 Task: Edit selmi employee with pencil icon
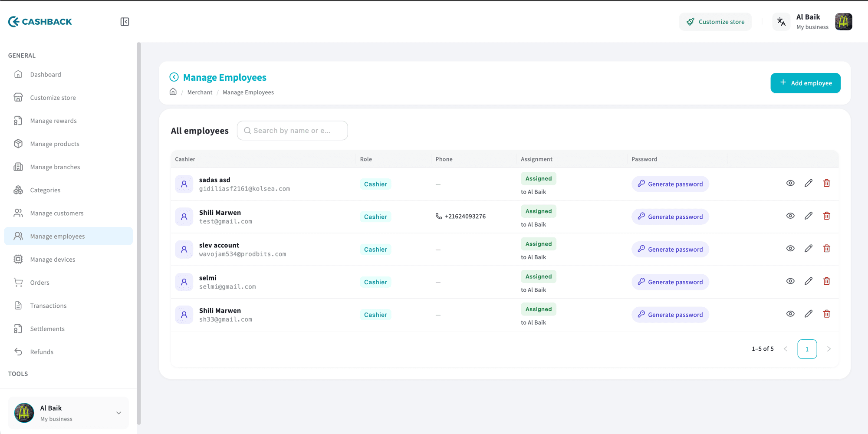click(x=809, y=281)
